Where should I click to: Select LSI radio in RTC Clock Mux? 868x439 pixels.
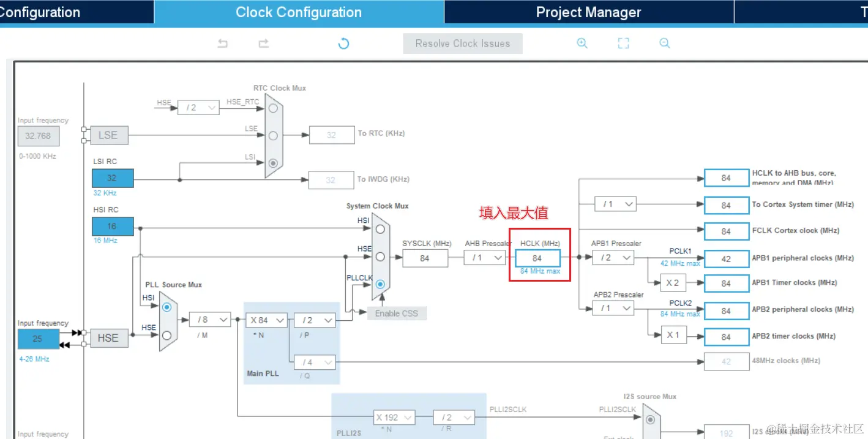click(273, 163)
